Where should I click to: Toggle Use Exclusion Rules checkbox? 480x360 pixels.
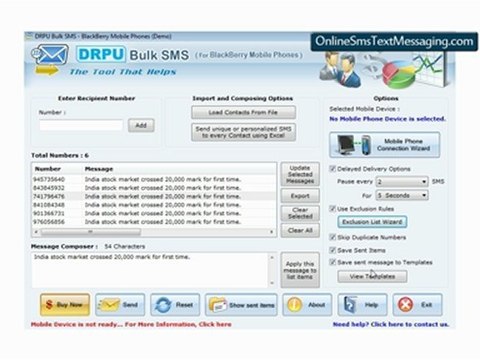pos(332,209)
